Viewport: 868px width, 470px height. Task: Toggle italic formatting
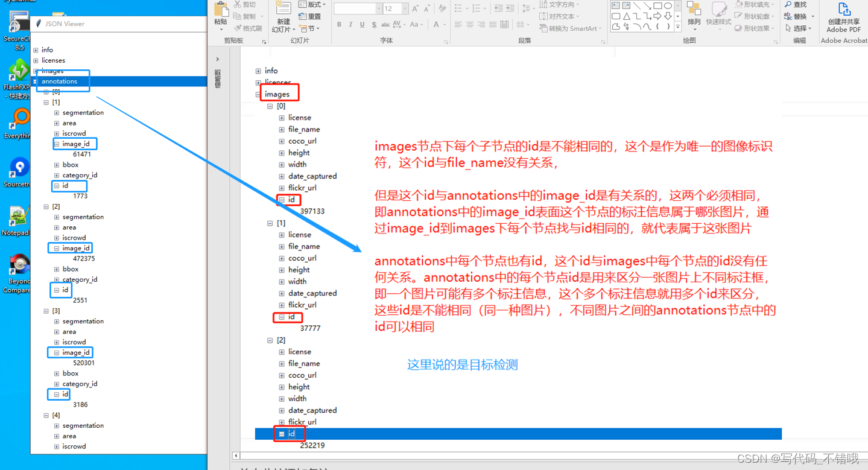(x=350, y=25)
